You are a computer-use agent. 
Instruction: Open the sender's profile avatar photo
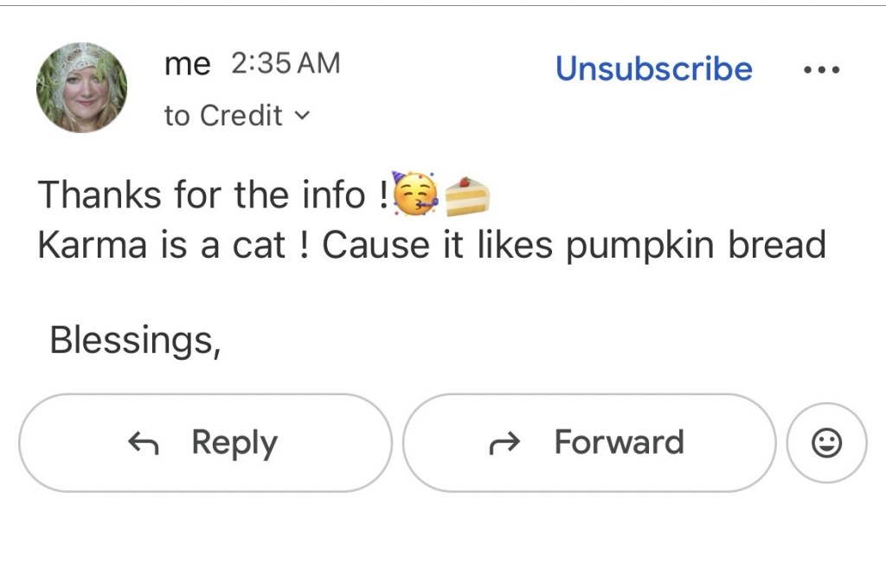[81, 87]
